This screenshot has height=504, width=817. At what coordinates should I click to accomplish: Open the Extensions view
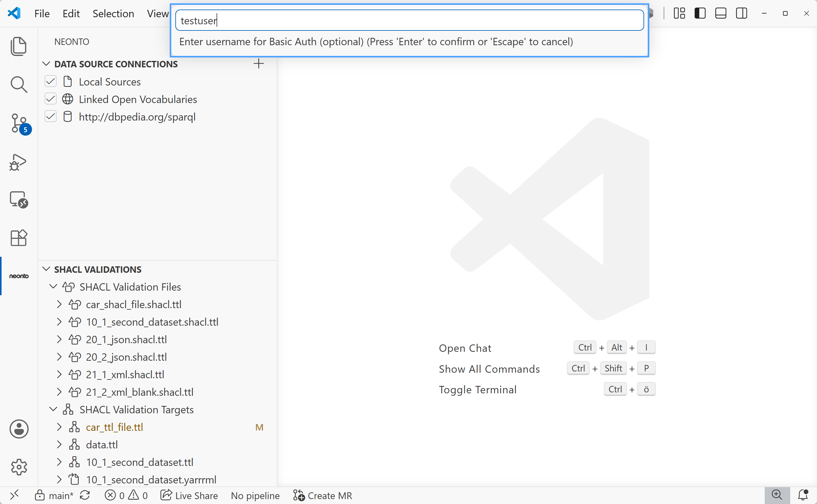(x=19, y=238)
